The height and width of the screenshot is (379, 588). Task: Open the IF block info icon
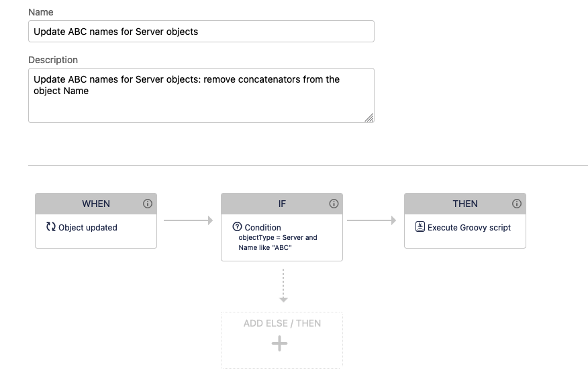click(334, 204)
